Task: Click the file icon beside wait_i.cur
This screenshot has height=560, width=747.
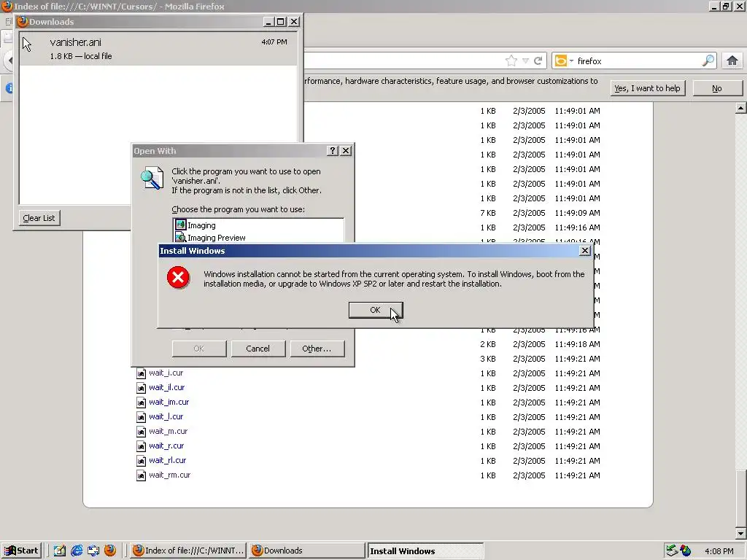Action: click(141, 373)
